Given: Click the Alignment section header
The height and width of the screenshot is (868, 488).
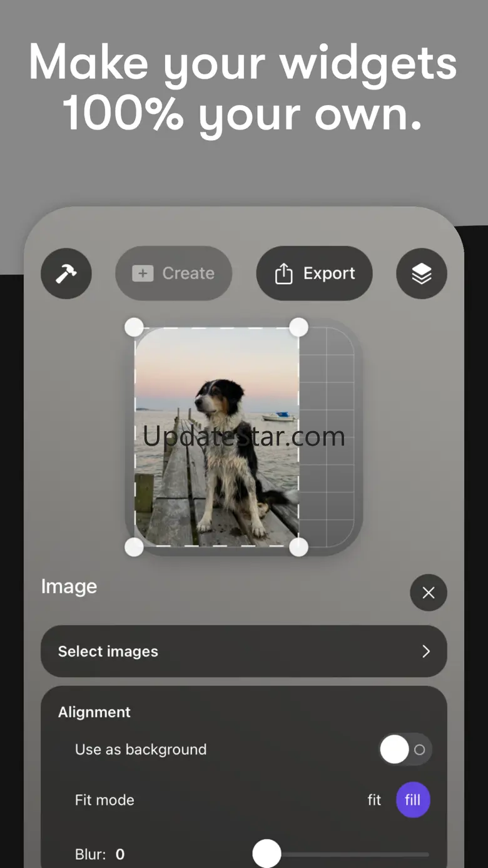Looking at the screenshot, I should pyautogui.click(x=94, y=712).
